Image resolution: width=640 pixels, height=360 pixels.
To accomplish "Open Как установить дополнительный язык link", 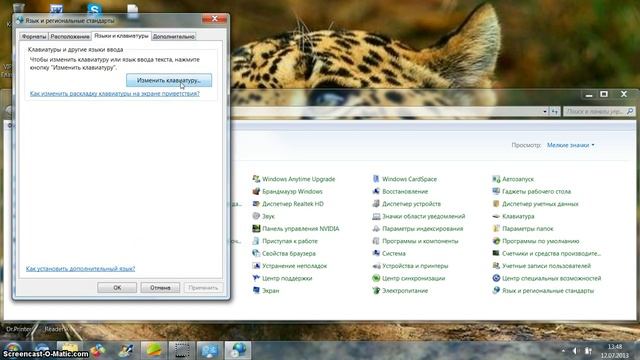I will [x=80, y=269].
